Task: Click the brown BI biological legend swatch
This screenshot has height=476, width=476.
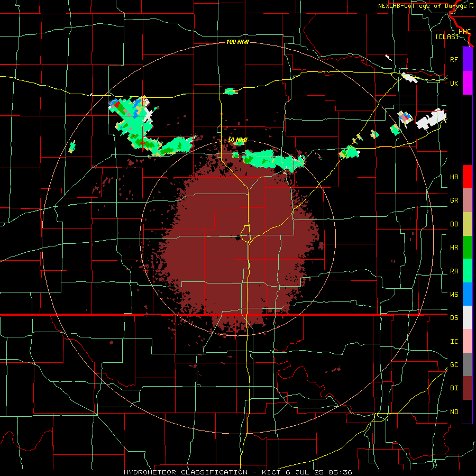Action: click(x=467, y=388)
